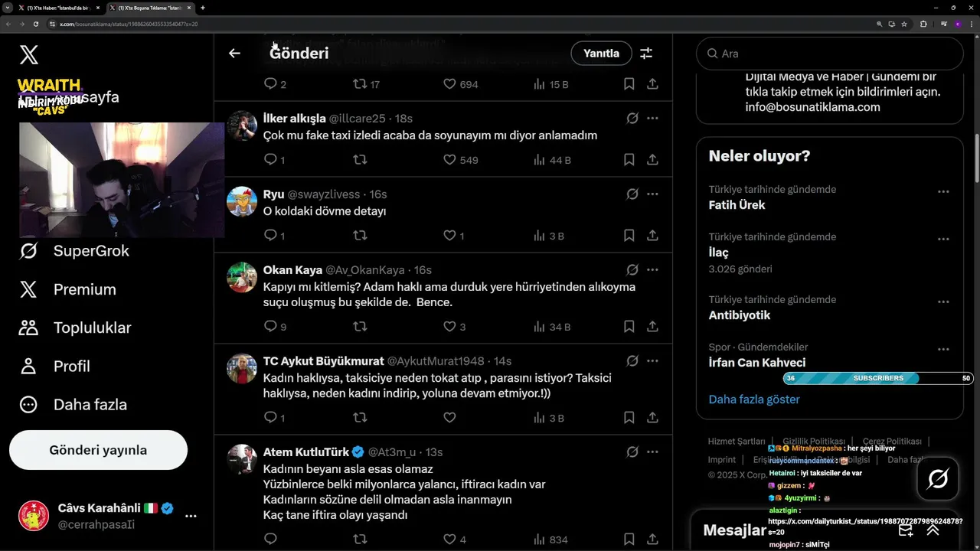Switch to the X'te Haber browser tab
The width and height of the screenshot is (980, 551).
click(x=58, y=8)
